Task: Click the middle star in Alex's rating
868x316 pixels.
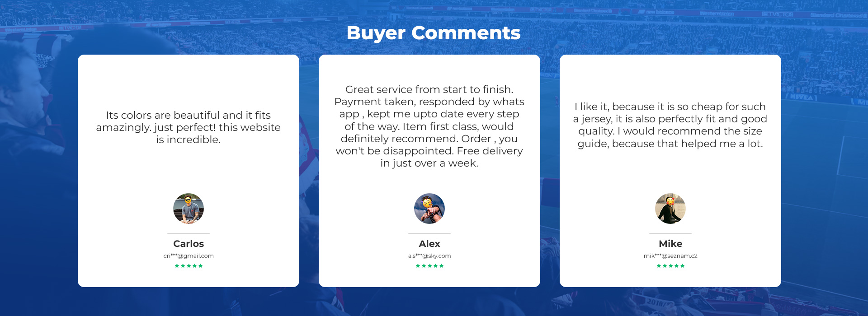Action: 429,266
